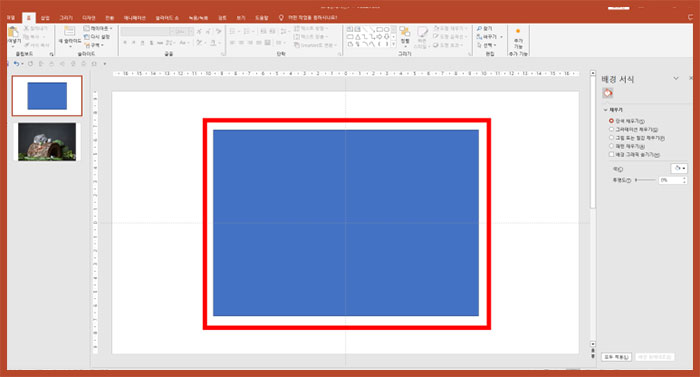The image size is (700, 377).
Task: Open the Customize Quick Access Toolbar arrow
Action: (x=105, y=64)
